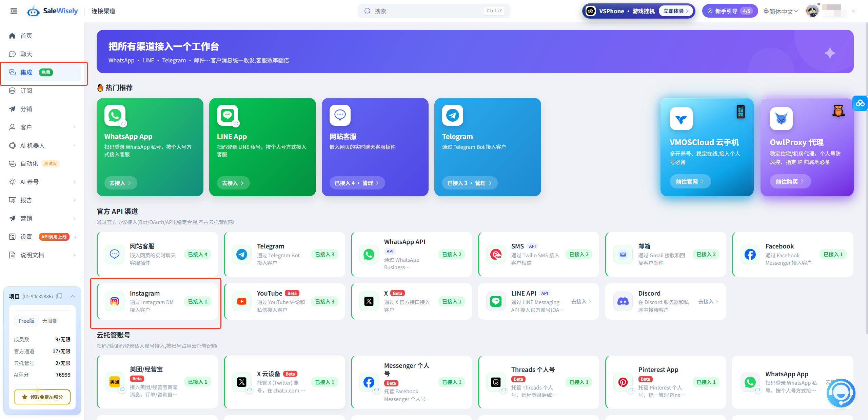Click the Threads 个人号 icon
The image size is (868, 420).
click(496, 382)
